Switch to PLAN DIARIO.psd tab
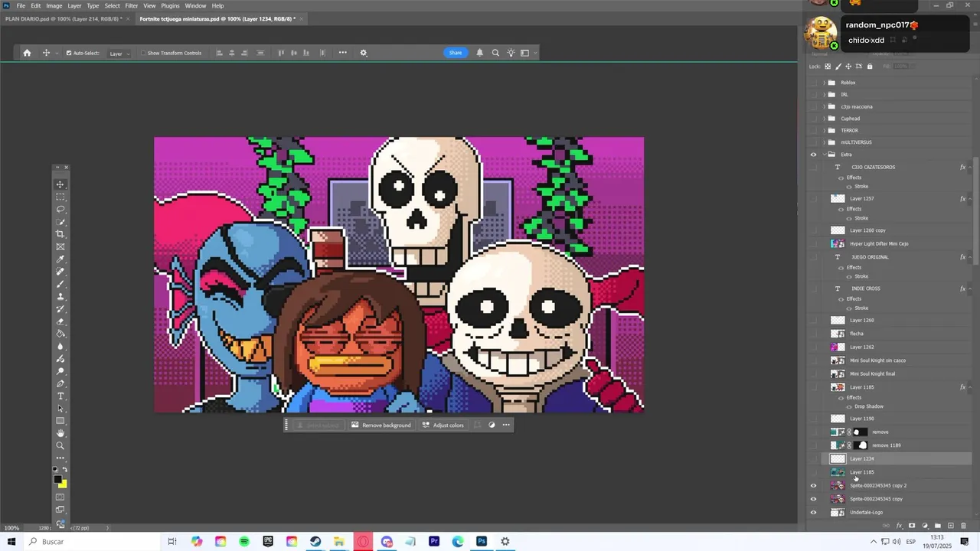This screenshot has height=551, width=980. pos(62,18)
